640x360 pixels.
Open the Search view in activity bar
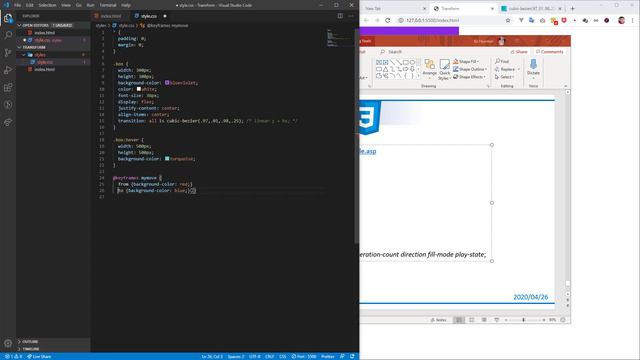(8, 36)
